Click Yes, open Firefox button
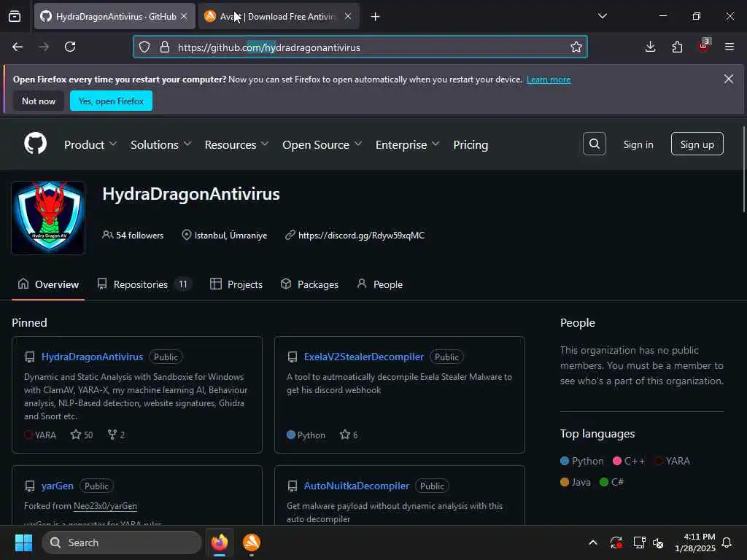Viewport: 747px width, 560px height. 111,101
